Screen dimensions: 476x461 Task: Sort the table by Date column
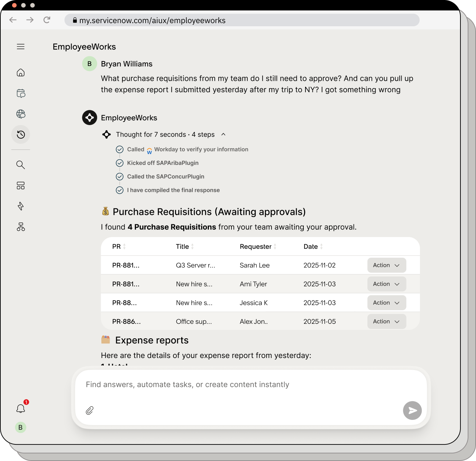click(x=321, y=246)
